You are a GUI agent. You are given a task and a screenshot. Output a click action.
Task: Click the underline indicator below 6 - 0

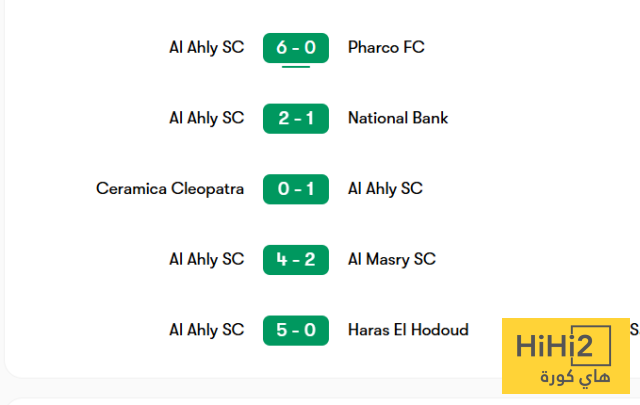(295, 67)
